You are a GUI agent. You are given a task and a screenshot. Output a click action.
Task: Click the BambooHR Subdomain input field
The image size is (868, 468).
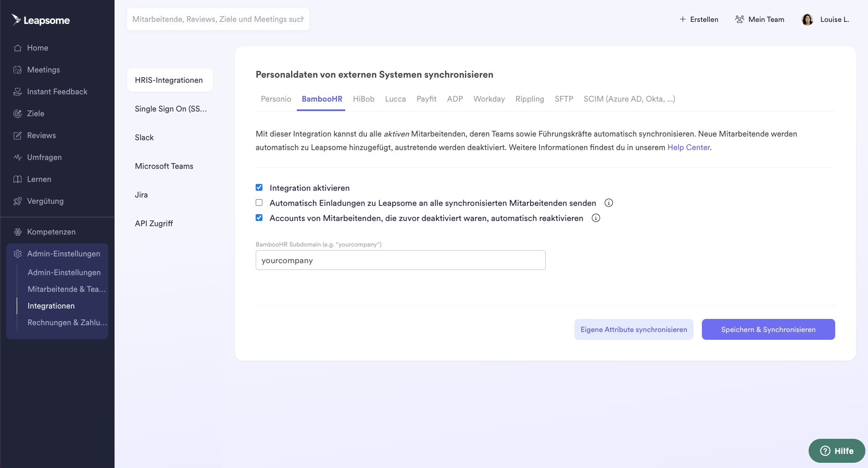pyautogui.click(x=400, y=260)
